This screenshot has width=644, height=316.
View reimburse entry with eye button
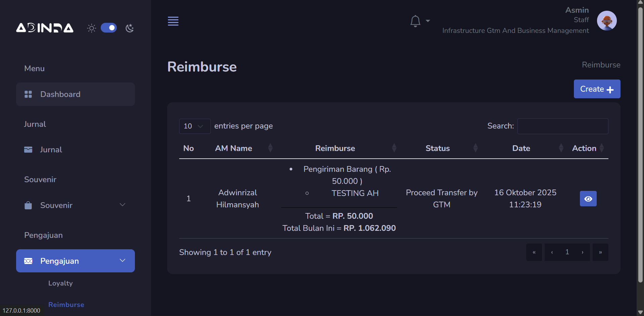click(588, 199)
